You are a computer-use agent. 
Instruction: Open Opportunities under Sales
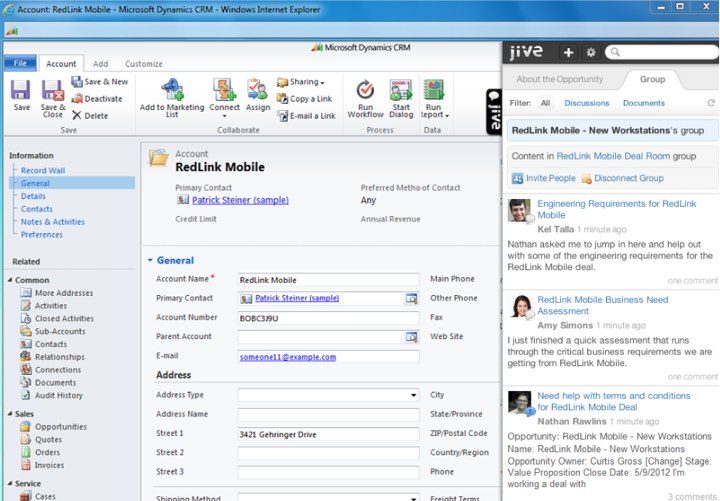(x=53, y=427)
